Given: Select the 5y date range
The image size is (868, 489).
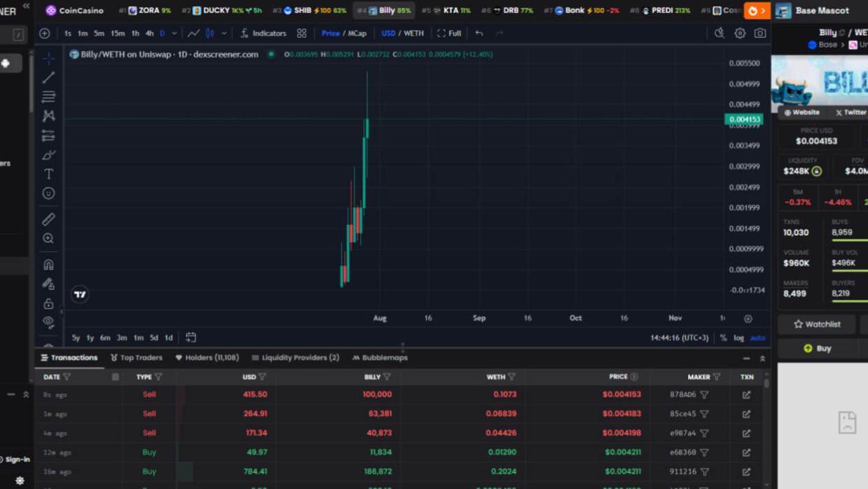Looking at the screenshot, I should pos(76,338).
